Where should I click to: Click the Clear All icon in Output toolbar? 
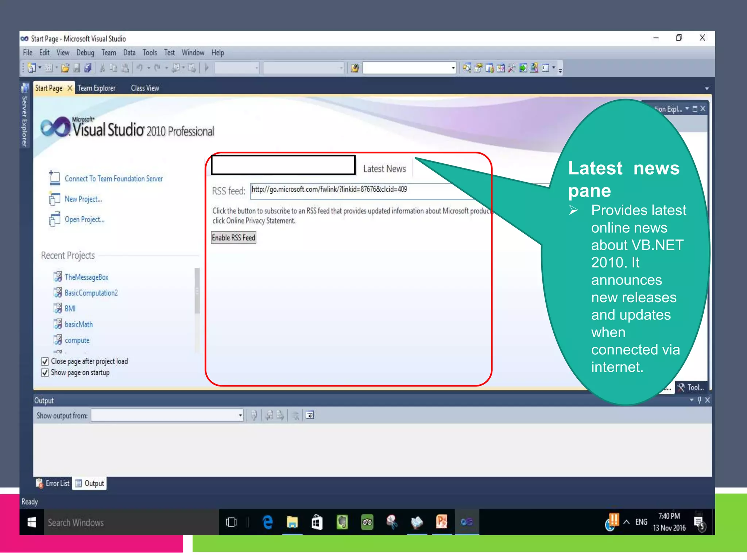296,415
